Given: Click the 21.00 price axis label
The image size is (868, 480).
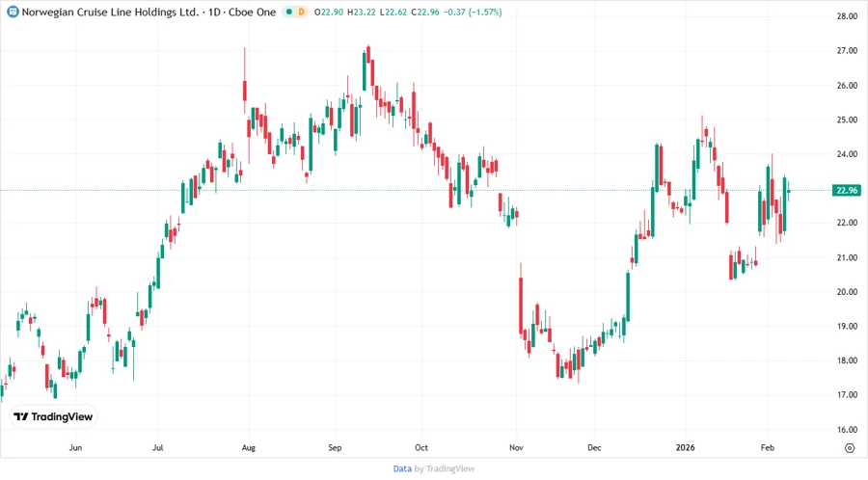Looking at the screenshot, I should [847, 257].
